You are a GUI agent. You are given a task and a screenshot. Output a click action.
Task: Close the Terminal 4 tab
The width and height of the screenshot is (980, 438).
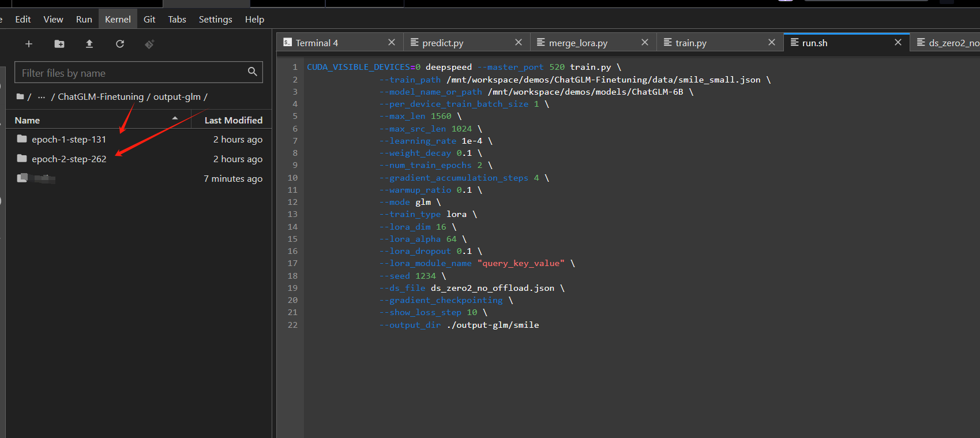(392, 42)
